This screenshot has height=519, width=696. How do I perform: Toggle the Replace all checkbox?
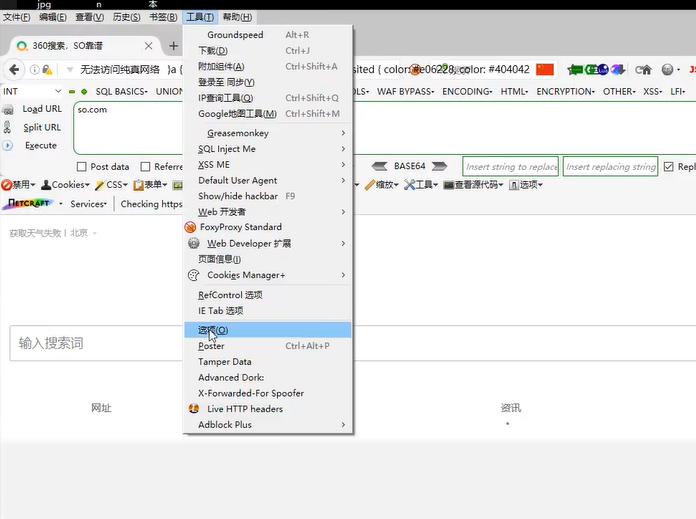tap(668, 166)
